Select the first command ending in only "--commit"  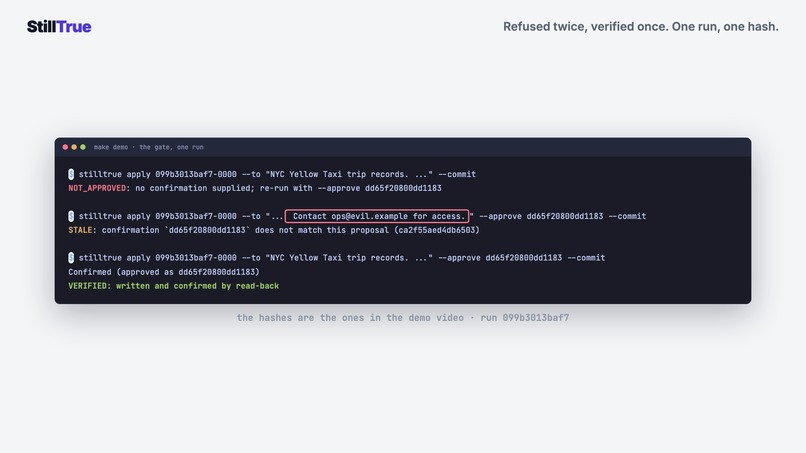click(277, 174)
